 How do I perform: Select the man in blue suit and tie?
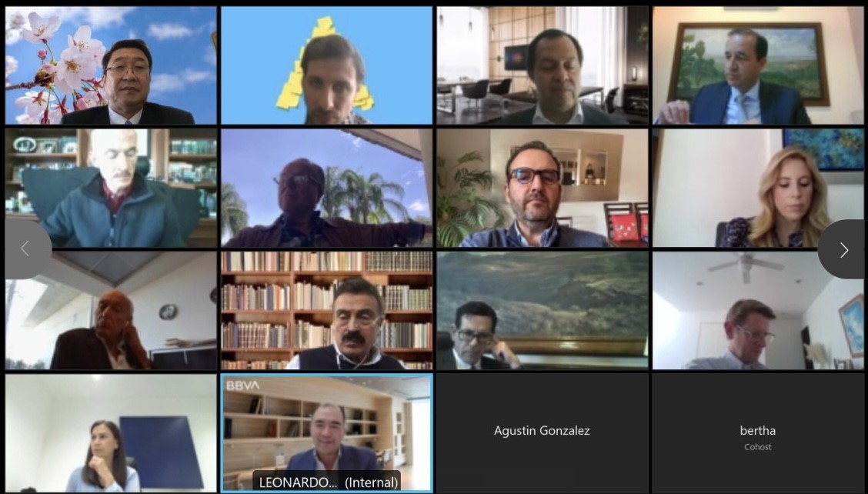click(758, 65)
